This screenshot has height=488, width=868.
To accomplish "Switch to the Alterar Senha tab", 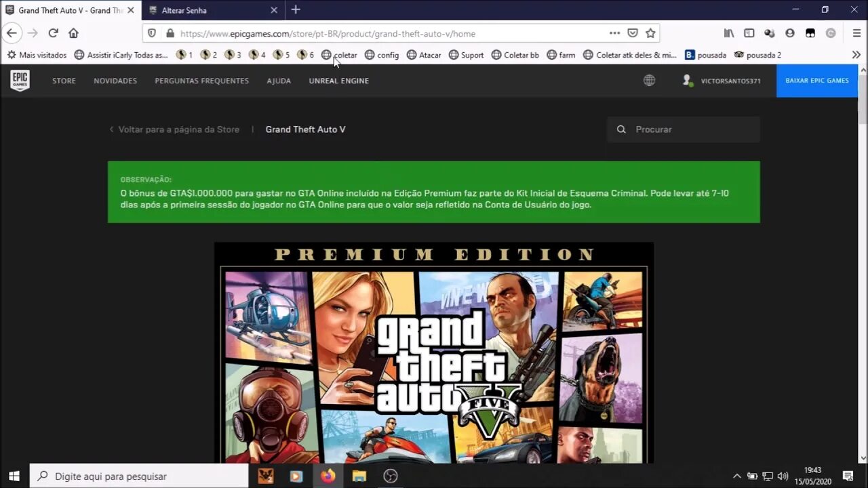I will point(213,10).
